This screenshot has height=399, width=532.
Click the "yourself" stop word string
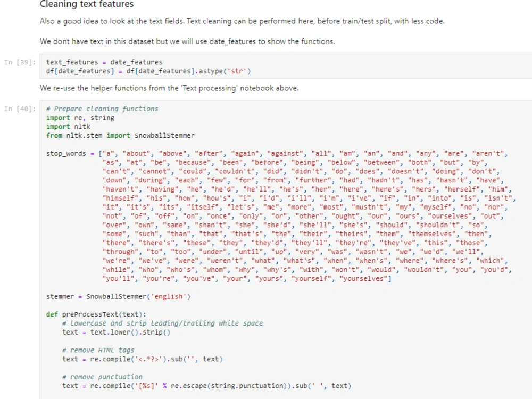point(311,279)
